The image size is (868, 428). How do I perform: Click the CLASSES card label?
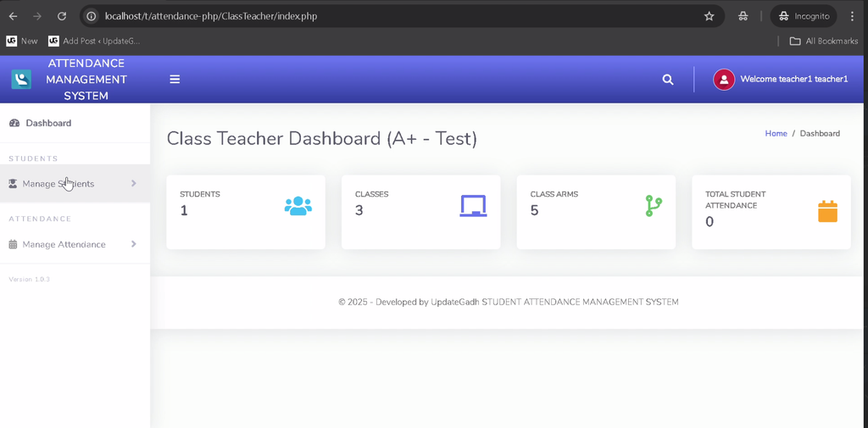click(371, 194)
